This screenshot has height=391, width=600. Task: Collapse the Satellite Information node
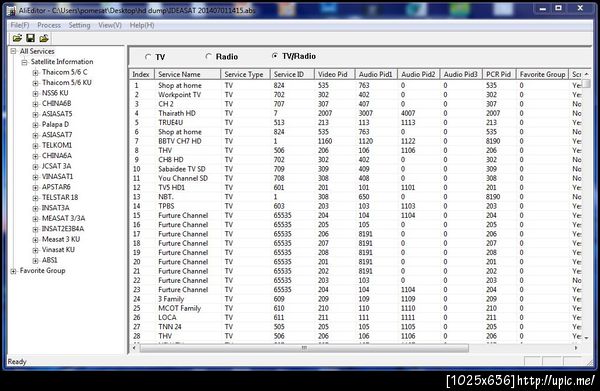[x=24, y=62]
